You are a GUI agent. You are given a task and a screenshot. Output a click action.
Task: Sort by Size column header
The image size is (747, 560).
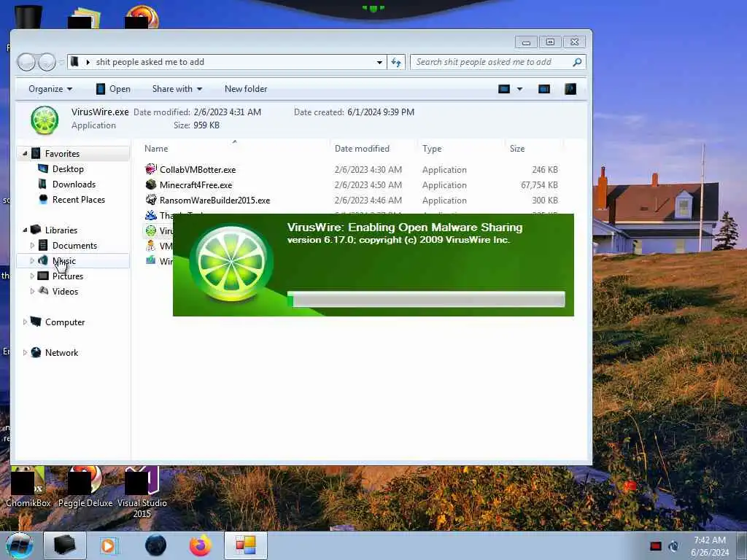pyautogui.click(x=517, y=149)
